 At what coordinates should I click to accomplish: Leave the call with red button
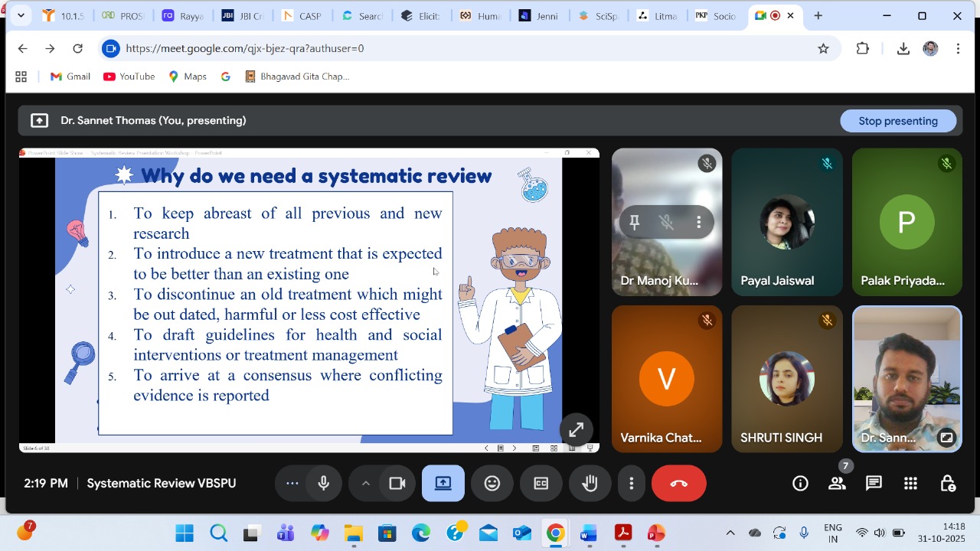(678, 484)
